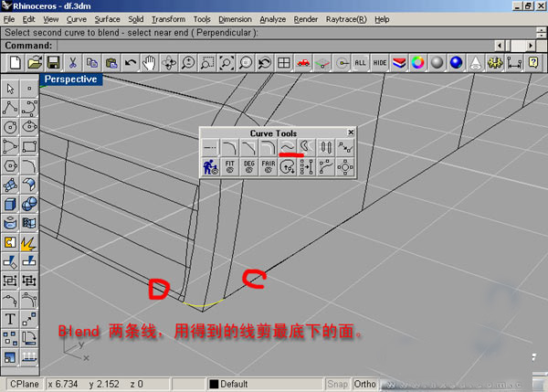The width and height of the screenshot is (548, 392).
Task: Open the Analyze menu
Action: point(272,18)
